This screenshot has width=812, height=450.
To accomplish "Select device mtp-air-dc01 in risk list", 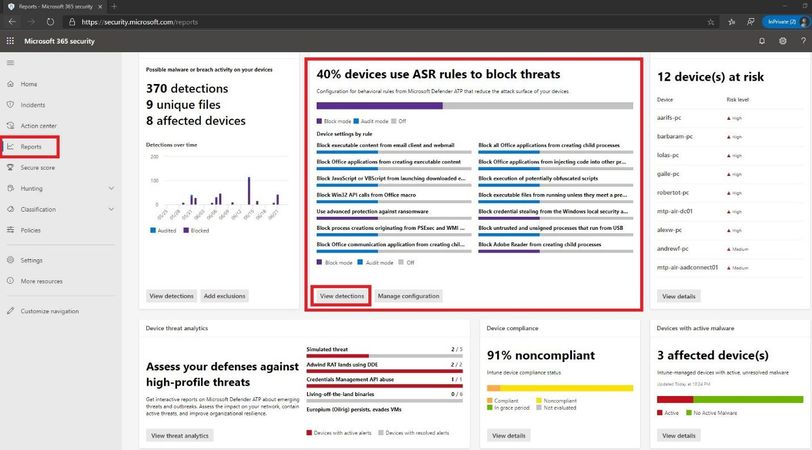I will [x=675, y=211].
